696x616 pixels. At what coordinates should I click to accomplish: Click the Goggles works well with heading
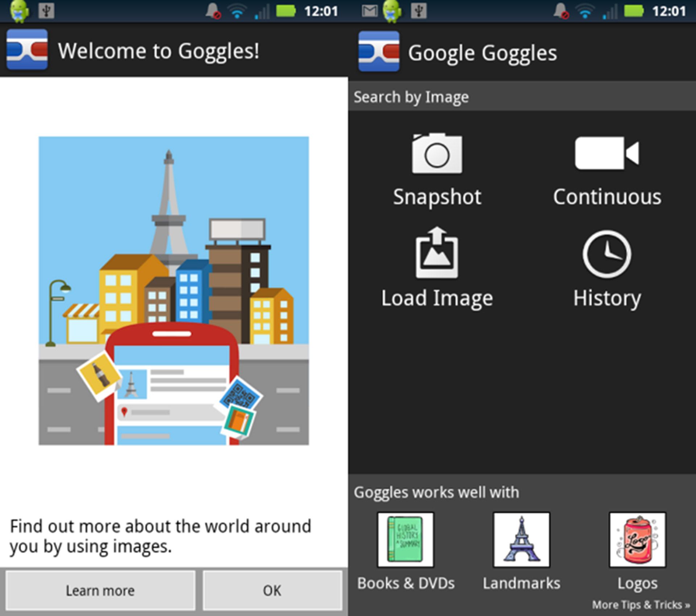click(436, 492)
